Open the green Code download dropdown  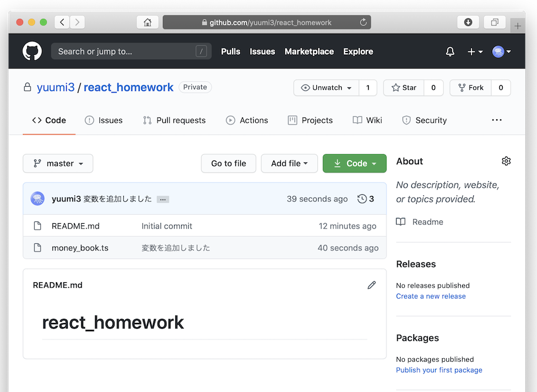coord(355,164)
